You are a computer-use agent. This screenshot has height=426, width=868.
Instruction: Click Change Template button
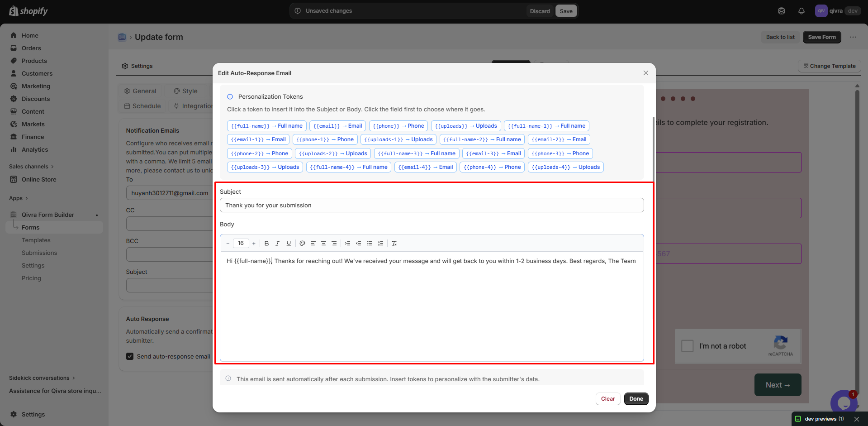[830, 66]
